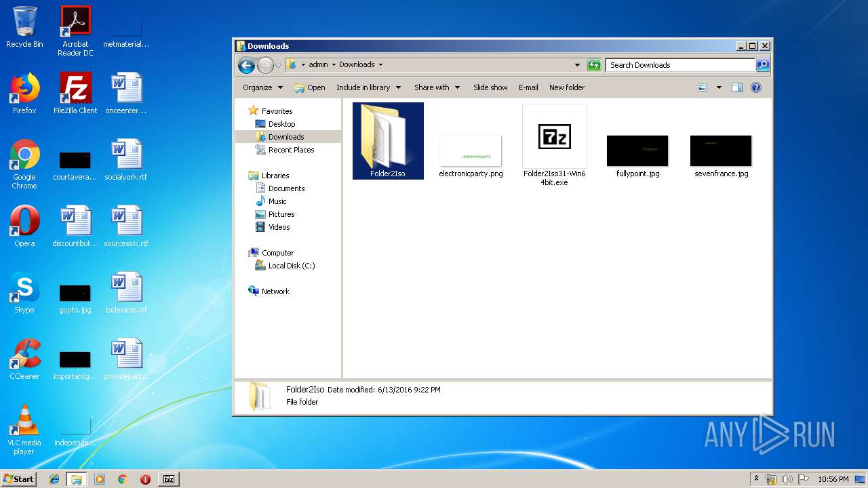Open the Organize menu
The width and height of the screenshot is (868, 488).
[x=262, y=87]
